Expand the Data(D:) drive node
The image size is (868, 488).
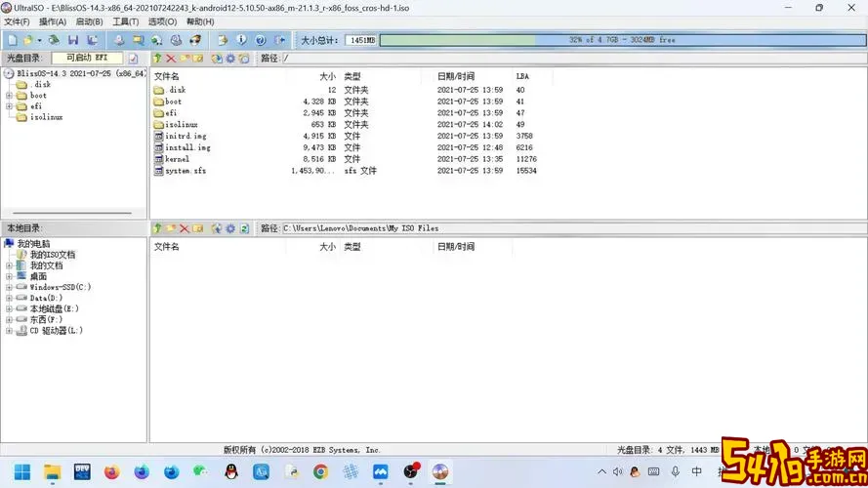[x=9, y=298]
